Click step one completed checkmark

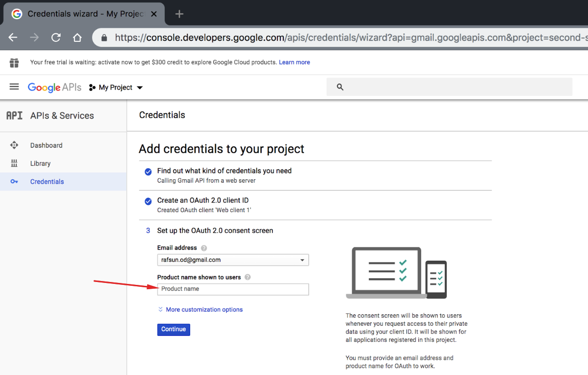(x=148, y=172)
